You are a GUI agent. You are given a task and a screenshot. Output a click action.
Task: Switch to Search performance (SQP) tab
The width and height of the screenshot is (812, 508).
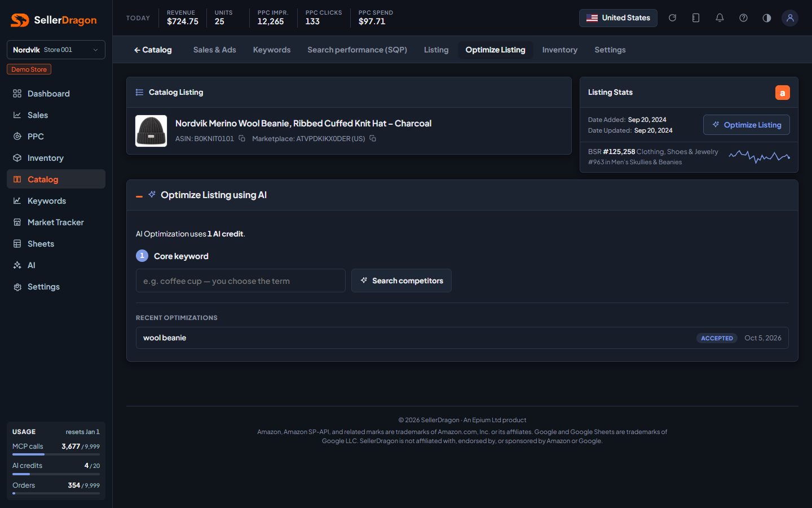pyautogui.click(x=358, y=50)
